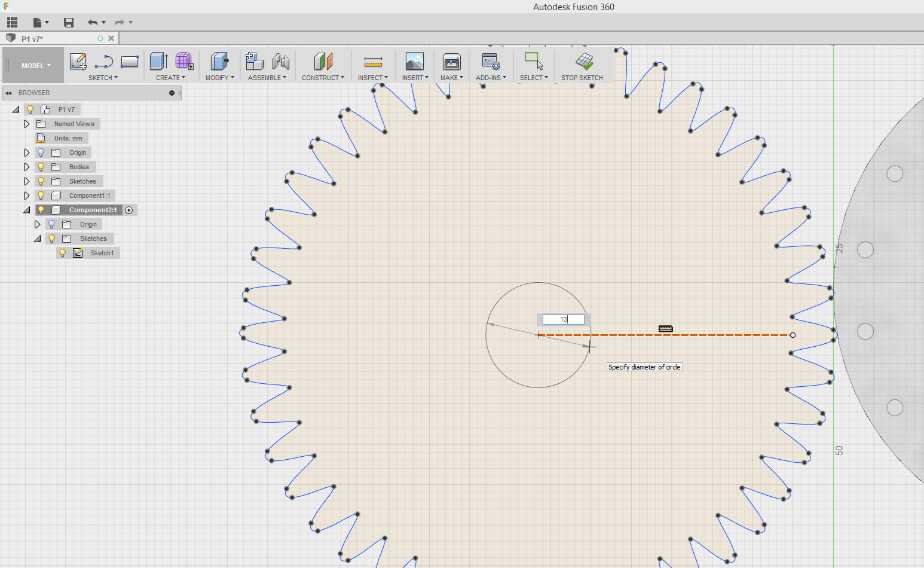Image resolution: width=924 pixels, height=568 pixels.
Task: Collapse the P1 v7 root node
Action: click(x=16, y=109)
